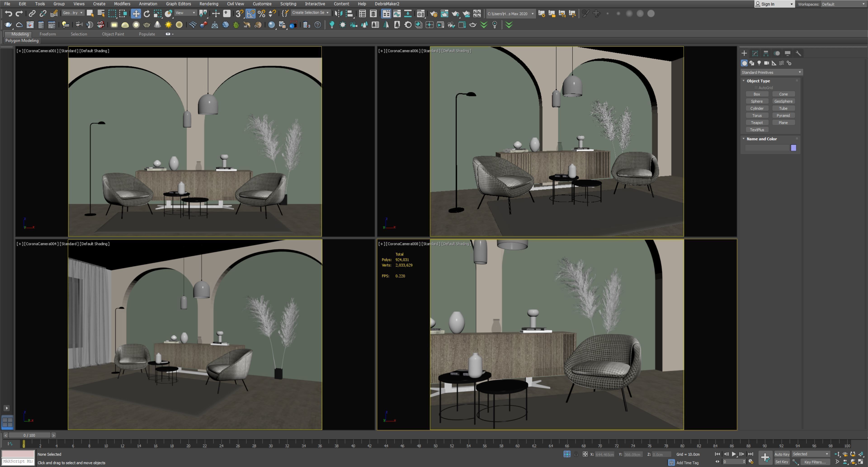This screenshot has width=868, height=467.
Task: Click the Set Key button
Action: [782, 462]
